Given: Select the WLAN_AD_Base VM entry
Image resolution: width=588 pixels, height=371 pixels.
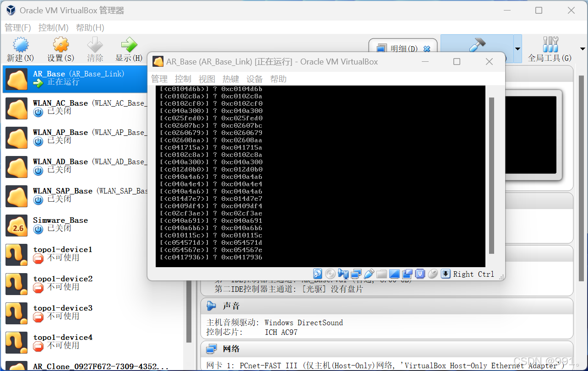Looking at the screenshot, I should 76,167.
